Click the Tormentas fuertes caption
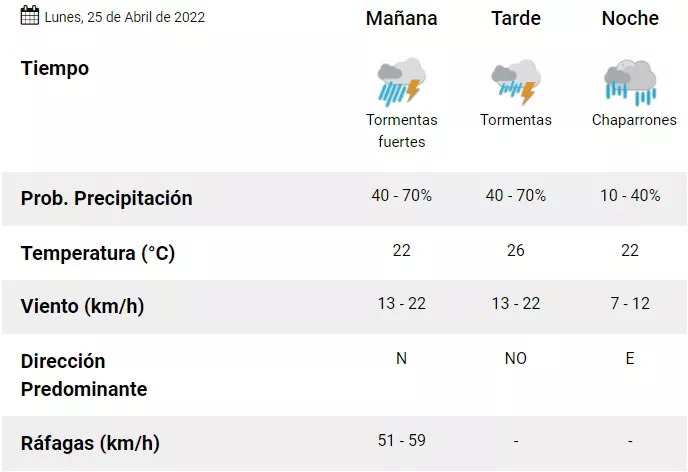688x472 pixels. point(402,130)
